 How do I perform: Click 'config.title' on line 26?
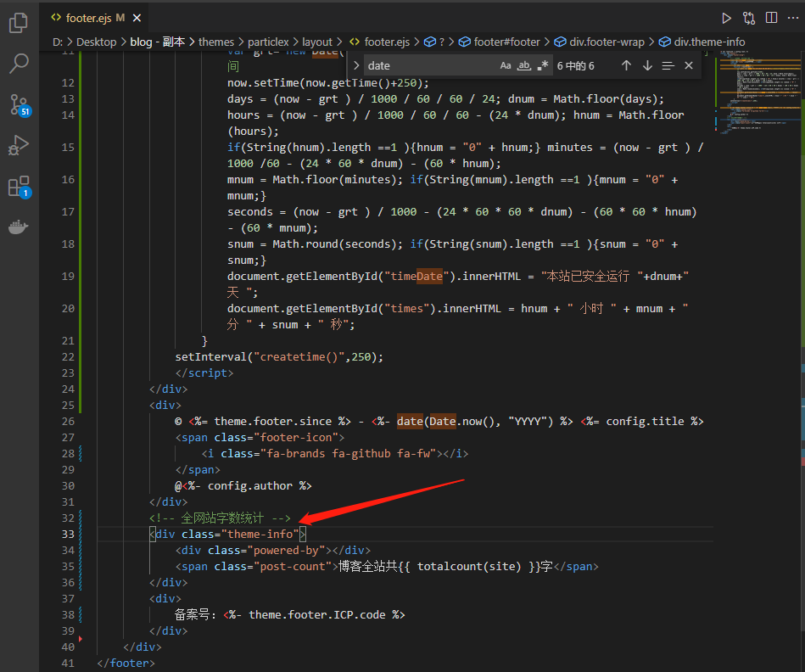tap(645, 422)
